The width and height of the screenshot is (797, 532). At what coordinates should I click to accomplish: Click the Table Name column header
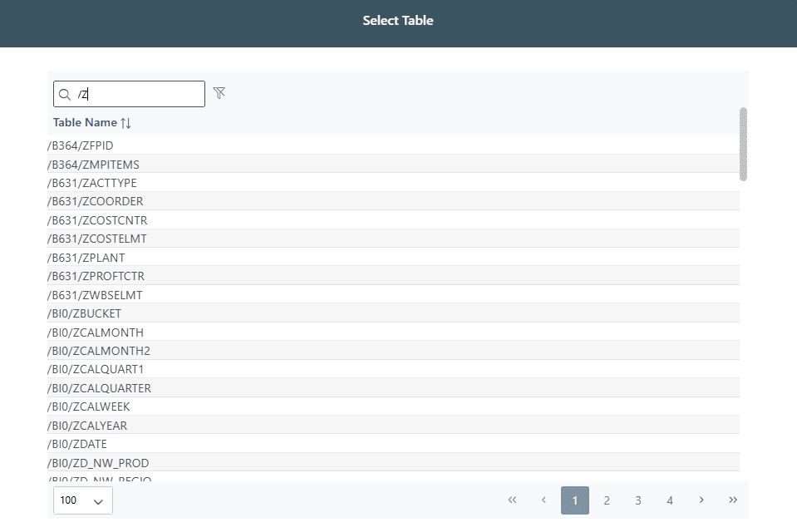tap(84, 122)
